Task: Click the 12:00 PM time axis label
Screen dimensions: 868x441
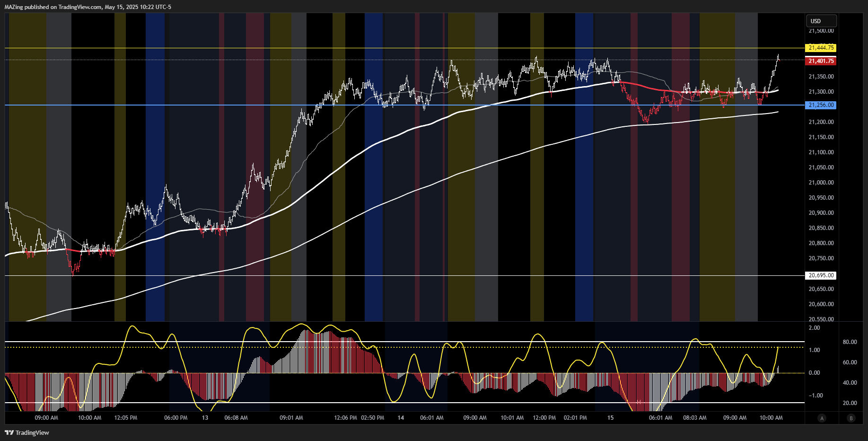Action: coord(544,418)
